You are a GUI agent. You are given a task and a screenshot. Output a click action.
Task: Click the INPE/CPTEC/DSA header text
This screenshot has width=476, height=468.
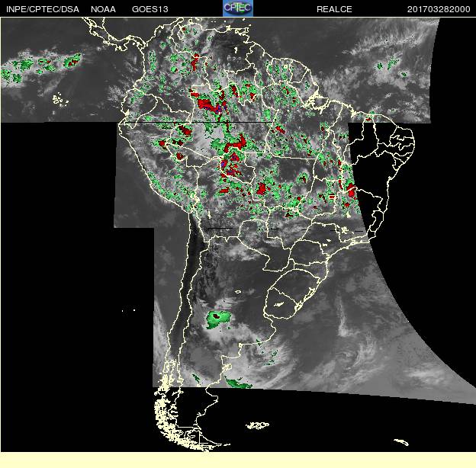[x=43, y=9]
